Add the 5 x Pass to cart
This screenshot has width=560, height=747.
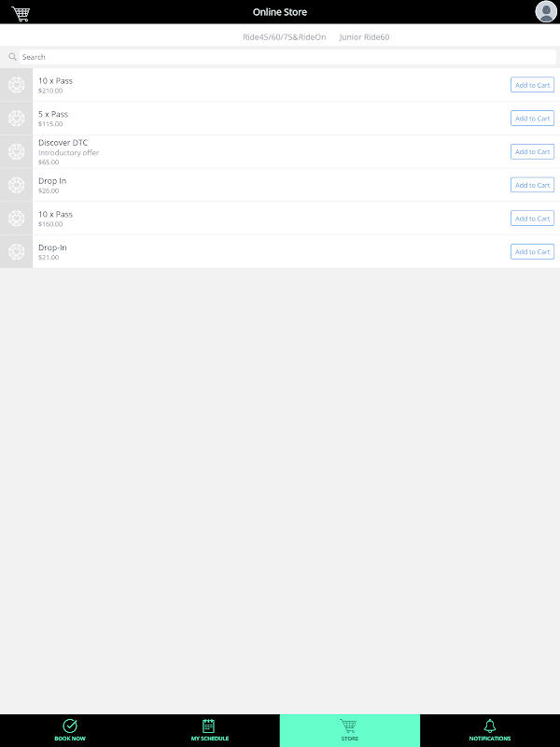(x=532, y=119)
